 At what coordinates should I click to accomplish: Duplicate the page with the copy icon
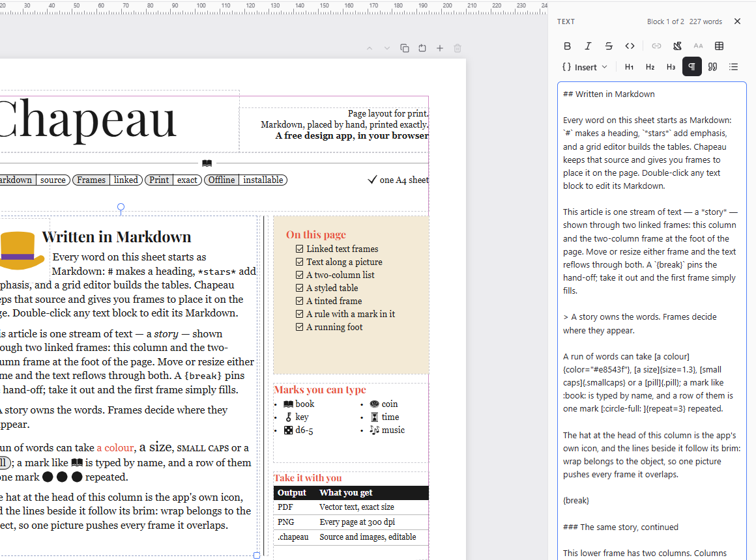click(x=405, y=48)
